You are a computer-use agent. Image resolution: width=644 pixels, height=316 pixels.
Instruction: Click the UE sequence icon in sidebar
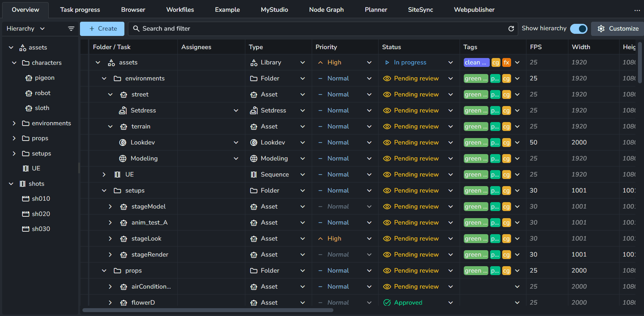coord(26,168)
